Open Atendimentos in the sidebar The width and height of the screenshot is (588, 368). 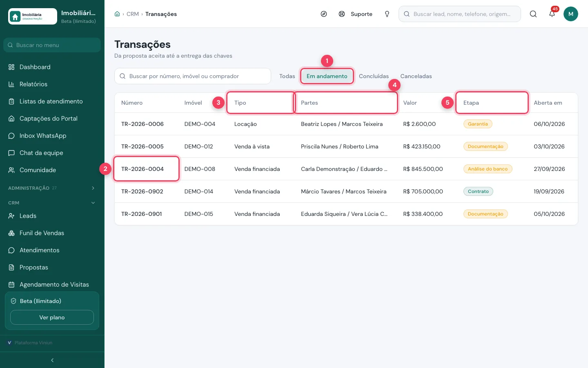pyautogui.click(x=52, y=250)
